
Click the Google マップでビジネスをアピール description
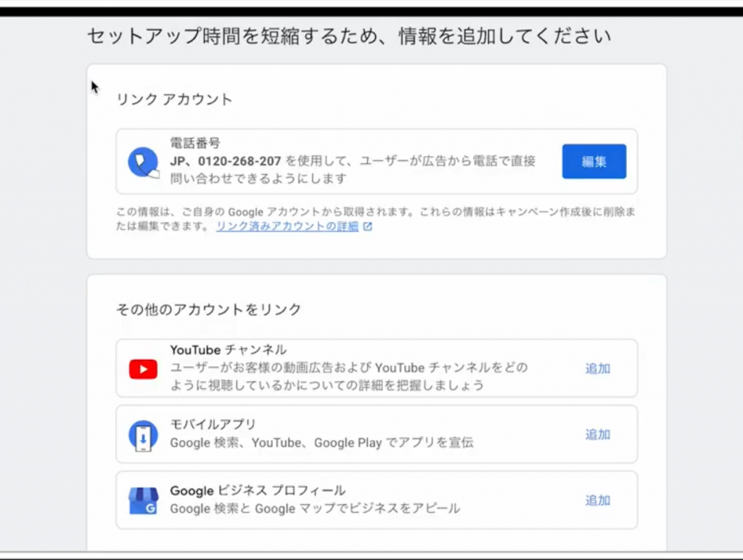pos(315,508)
